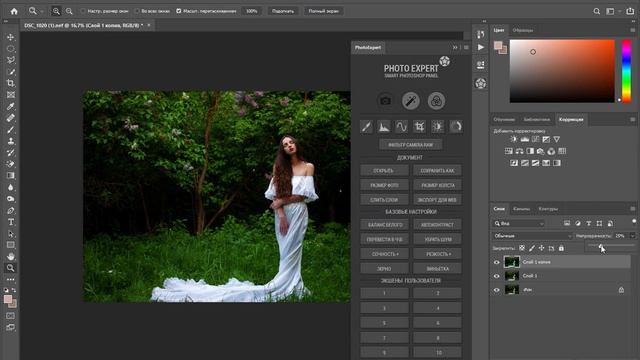Select the Zoom Out mode icon
Image resolution: width=640 pixels, height=360 pixels.
click(x=69, y=11)
